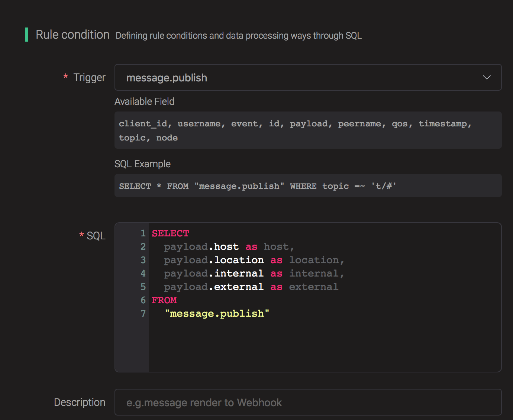Click the Rule condition heading
The image size is (513, 420).
(x=72, y=35)
